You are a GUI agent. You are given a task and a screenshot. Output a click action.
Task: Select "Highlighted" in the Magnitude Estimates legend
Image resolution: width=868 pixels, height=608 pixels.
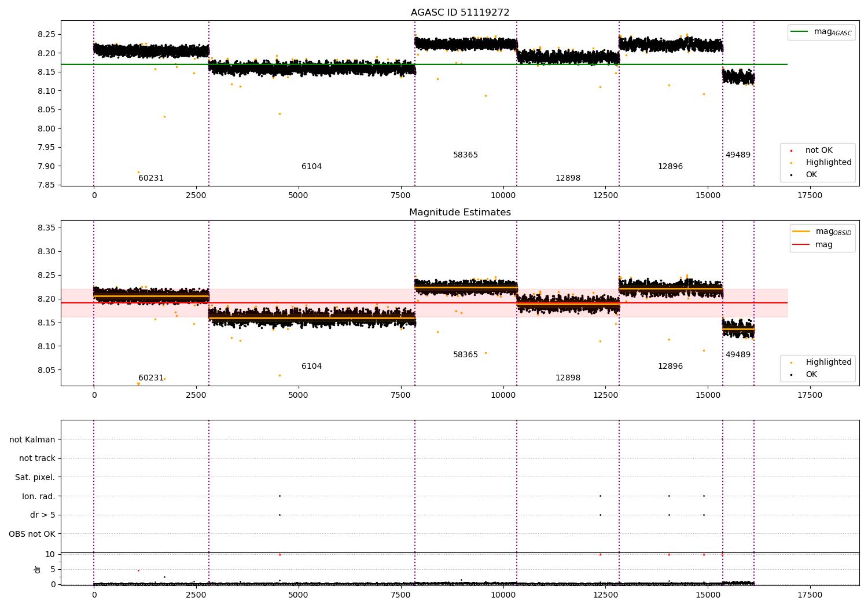click(x=821, y=362)
